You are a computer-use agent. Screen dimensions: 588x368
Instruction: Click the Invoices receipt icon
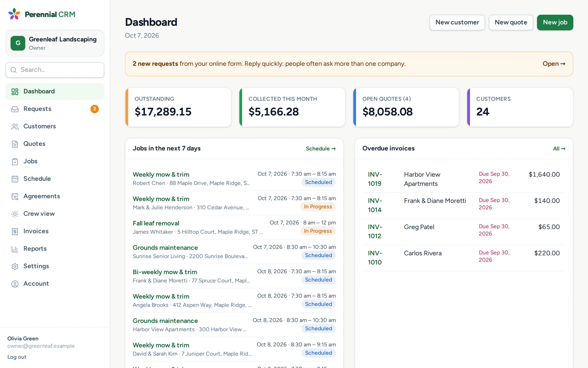(x=15, y=232)
